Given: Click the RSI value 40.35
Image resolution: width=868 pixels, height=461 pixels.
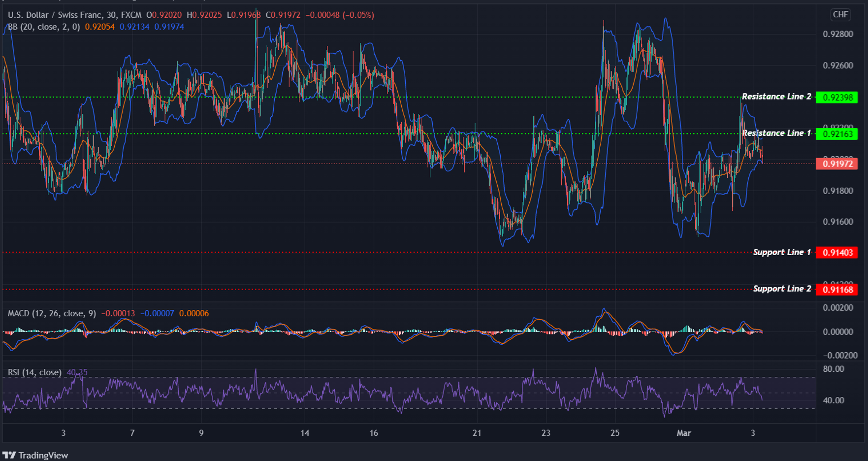Looking at the screenshot, I should (x=76, y=373).
